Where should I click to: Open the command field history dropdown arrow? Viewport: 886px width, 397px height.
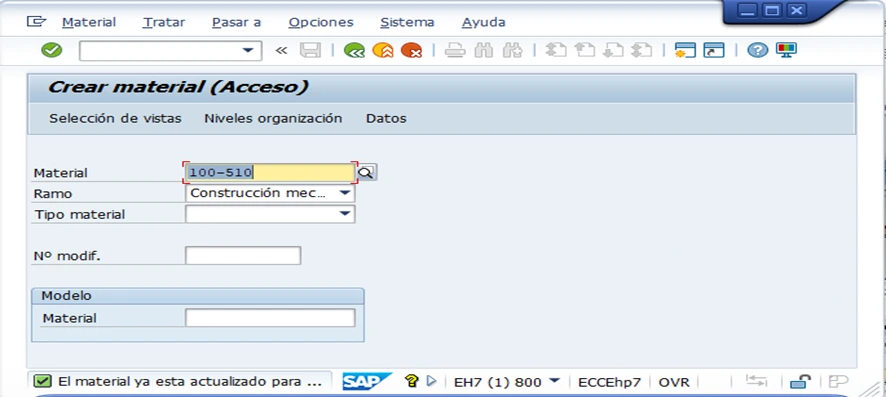[247, 51]
